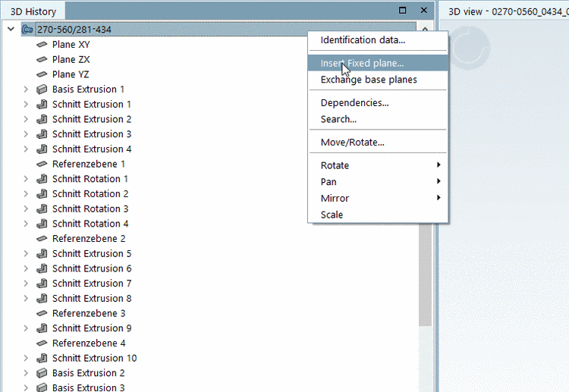The width and height of the screenshot is (569, 392).
Task: Click the Referenzebene 1 plane icon
Action: point(42,164)
